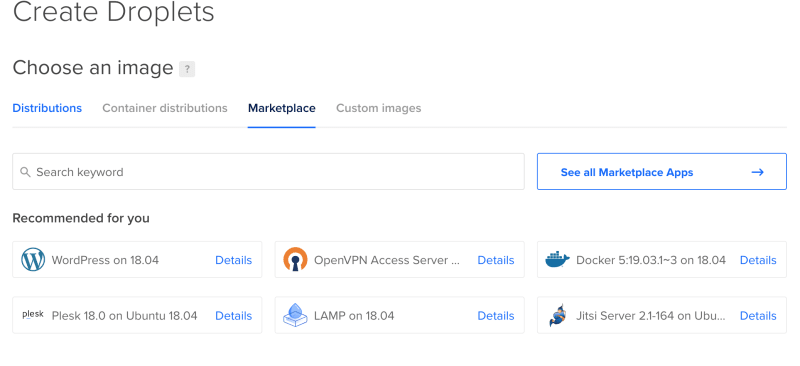
Task: Open Details for LAMP on 18.04
Action: point(496,315)
